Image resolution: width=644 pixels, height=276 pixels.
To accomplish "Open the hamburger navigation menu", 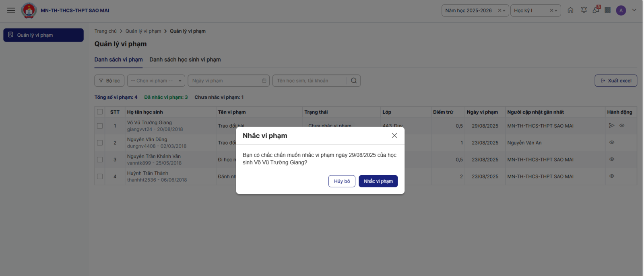I will pos(11,10).
